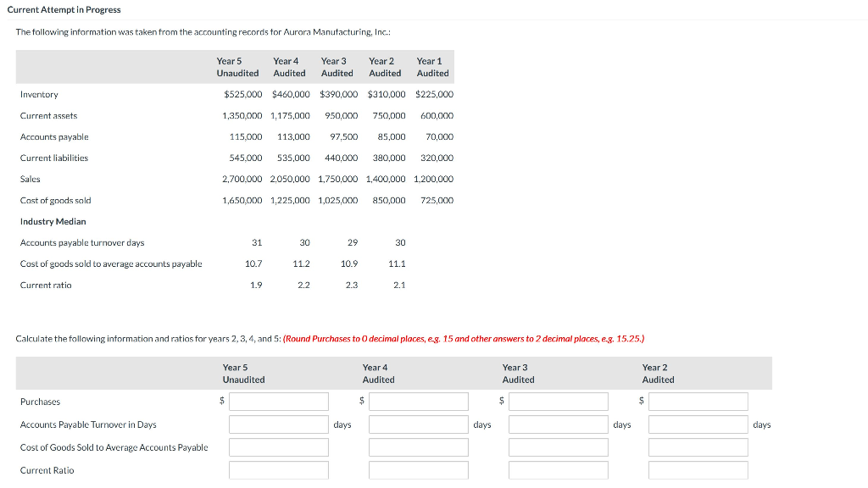The image size is (868, 488).
Task: Click the Purchases row label in answer table
Action: 41,402
